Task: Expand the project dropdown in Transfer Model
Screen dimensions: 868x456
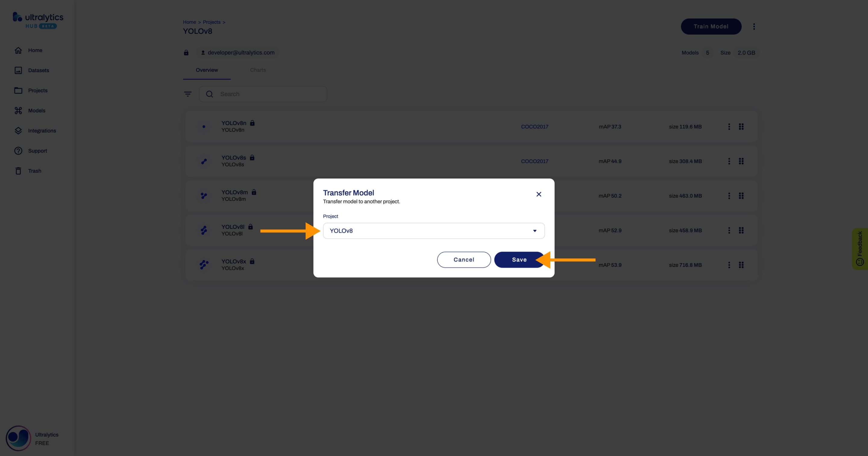Action: 534,230
